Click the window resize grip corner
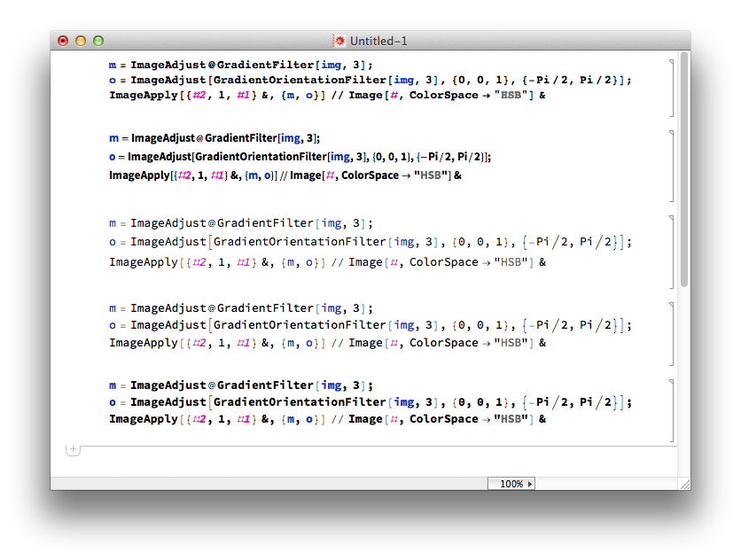The height and width of the screenshot is (560, 741). (x=684, y=484)
